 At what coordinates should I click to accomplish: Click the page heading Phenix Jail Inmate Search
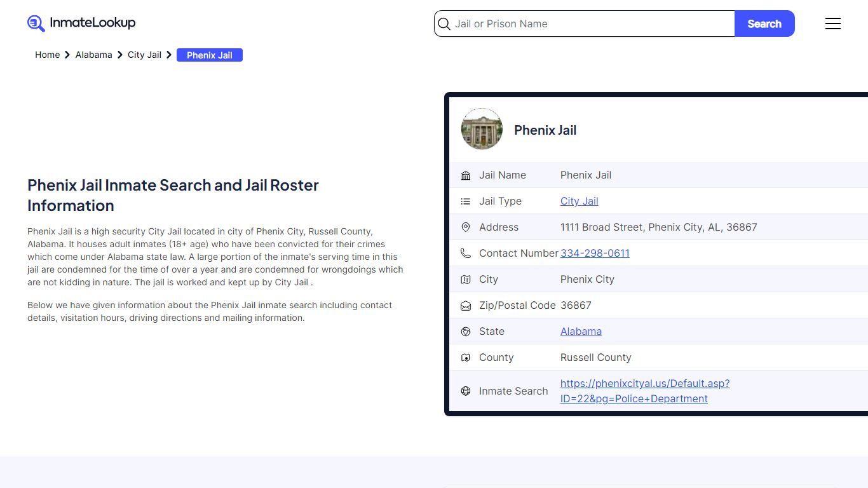(173, 195)
